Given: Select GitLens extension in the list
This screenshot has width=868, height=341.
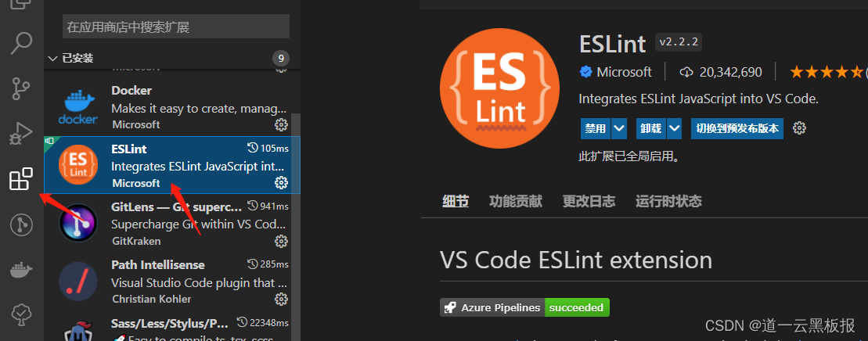Looking at the screenshot, I should pyautogui.click(x=171, y=223).
